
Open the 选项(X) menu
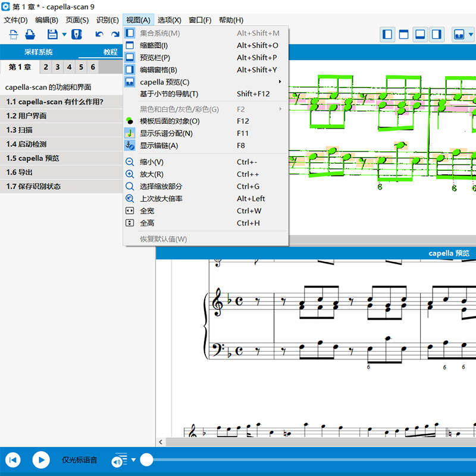pos(170,20)
